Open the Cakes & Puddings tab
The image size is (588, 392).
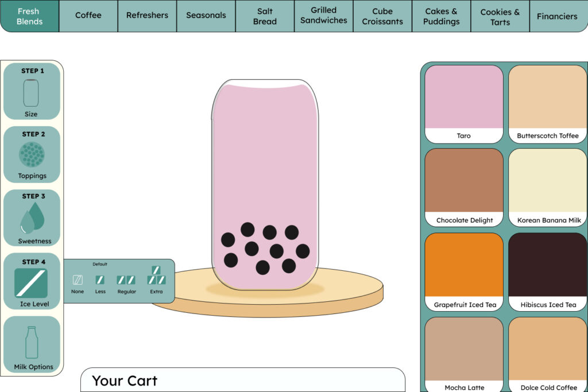[441, 15]
